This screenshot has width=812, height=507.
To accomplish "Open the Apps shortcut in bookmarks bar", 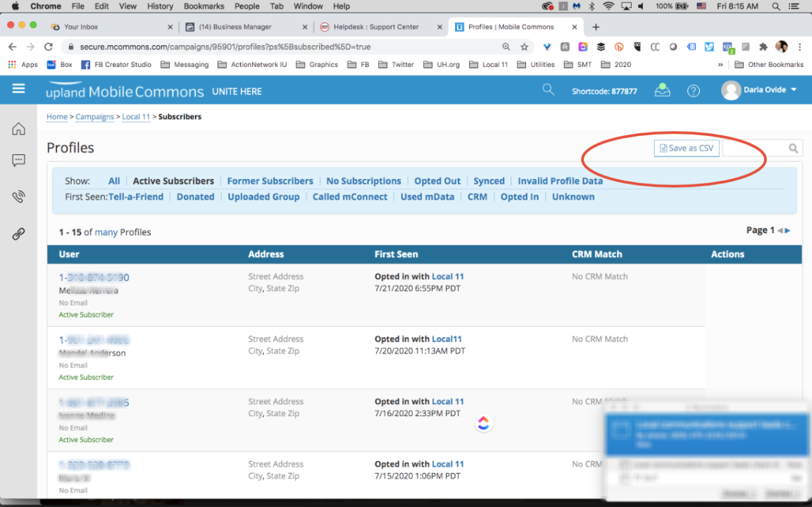I will pyautogui.click(x=23, y=65).
